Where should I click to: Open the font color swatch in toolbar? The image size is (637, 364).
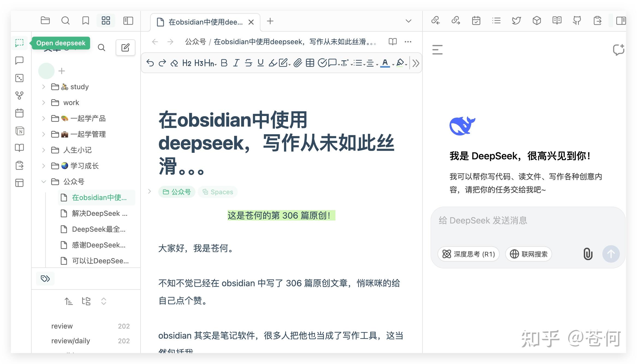tap(385, 63)
